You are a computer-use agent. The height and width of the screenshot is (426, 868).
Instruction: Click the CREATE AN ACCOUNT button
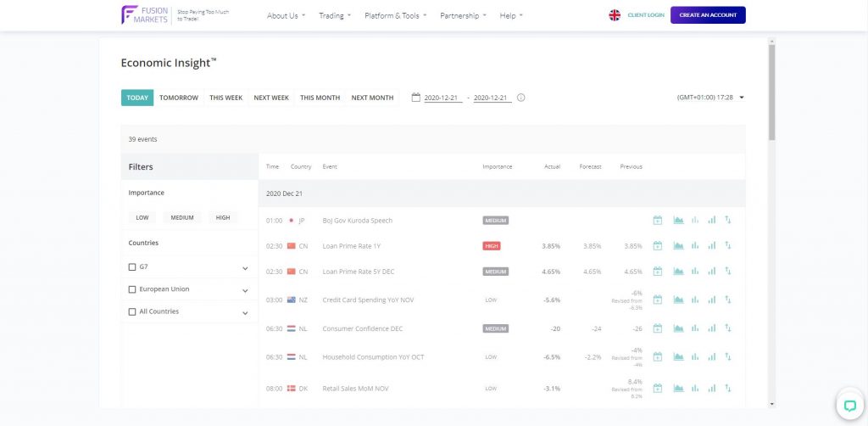pos(708,15)
